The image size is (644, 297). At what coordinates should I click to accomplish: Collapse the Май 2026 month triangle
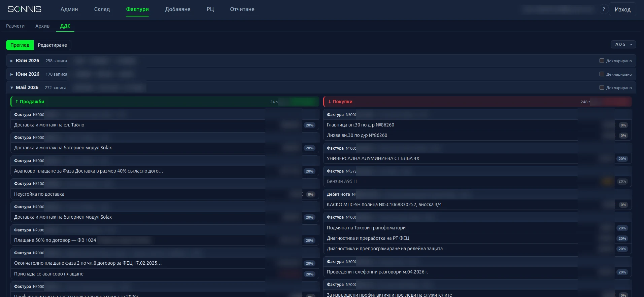click(x=11, y=88)
